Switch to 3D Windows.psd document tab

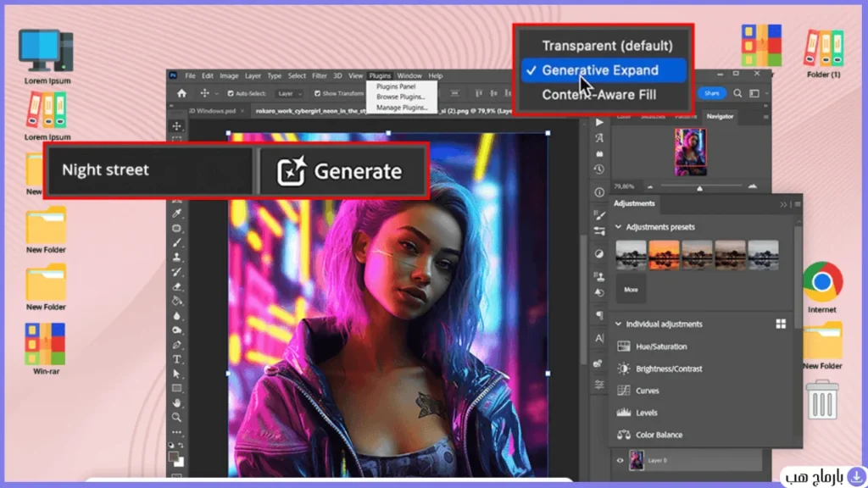pos(213,111)
